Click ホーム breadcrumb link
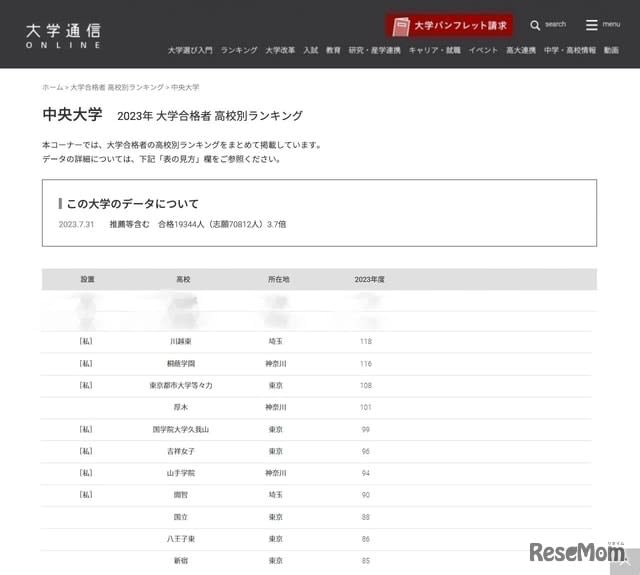This screenshot has width=640, height=575. click(x=53, y=87)
